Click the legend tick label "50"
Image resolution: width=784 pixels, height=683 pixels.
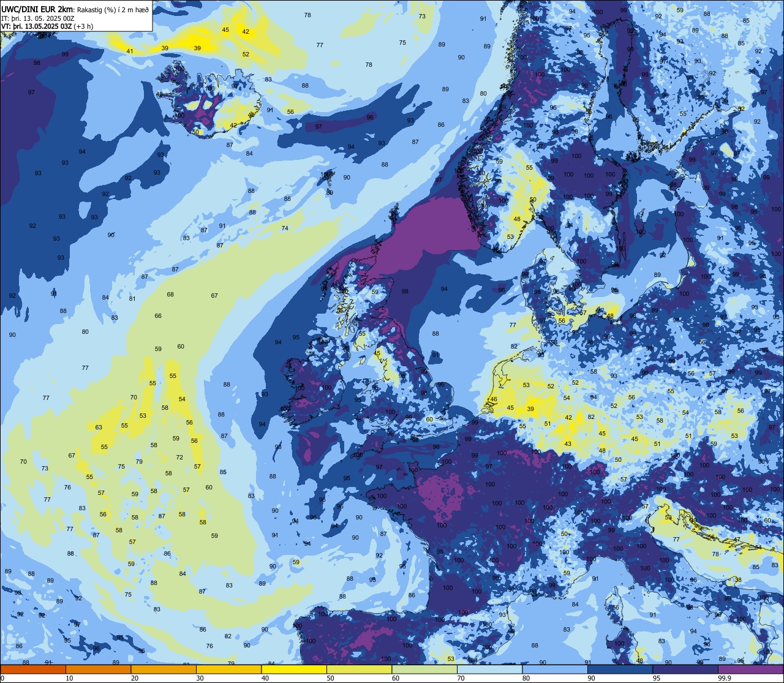(x=330, y=678)
